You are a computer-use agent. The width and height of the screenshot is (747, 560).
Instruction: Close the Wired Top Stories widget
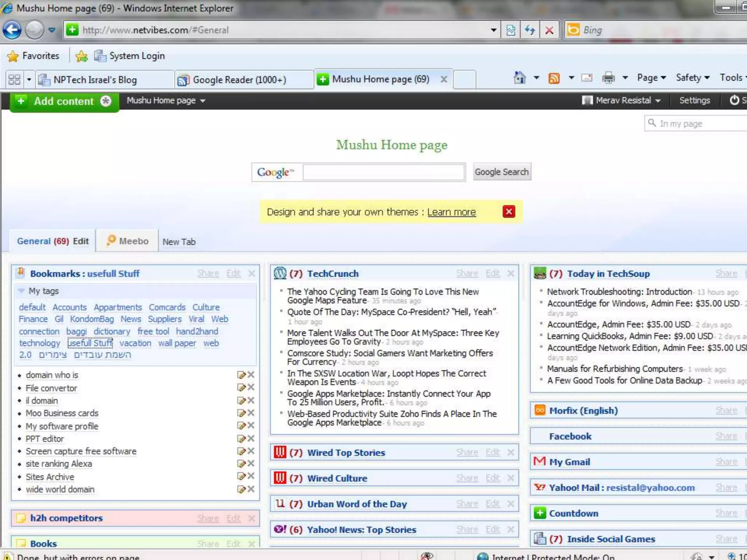(511, 452)
